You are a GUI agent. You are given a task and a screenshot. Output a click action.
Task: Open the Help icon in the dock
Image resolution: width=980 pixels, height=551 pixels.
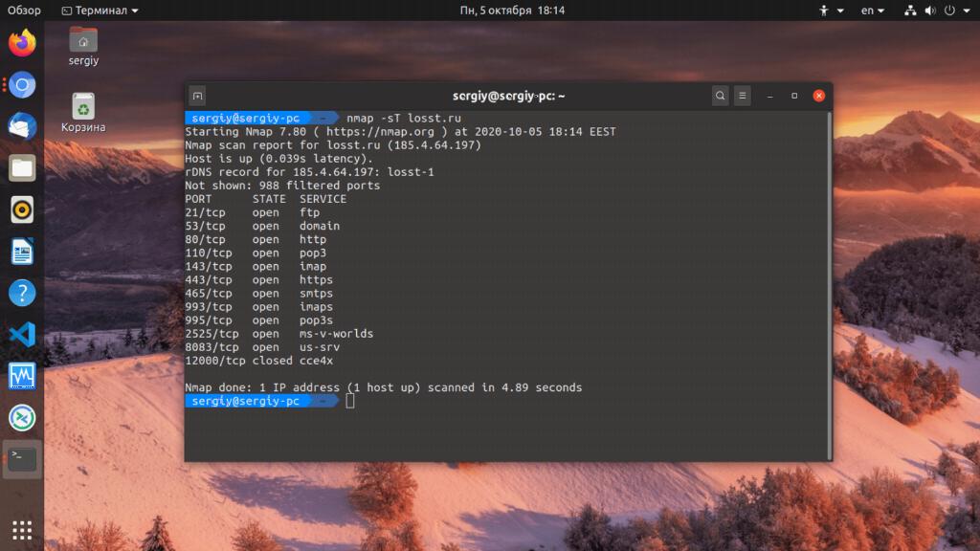22,293
